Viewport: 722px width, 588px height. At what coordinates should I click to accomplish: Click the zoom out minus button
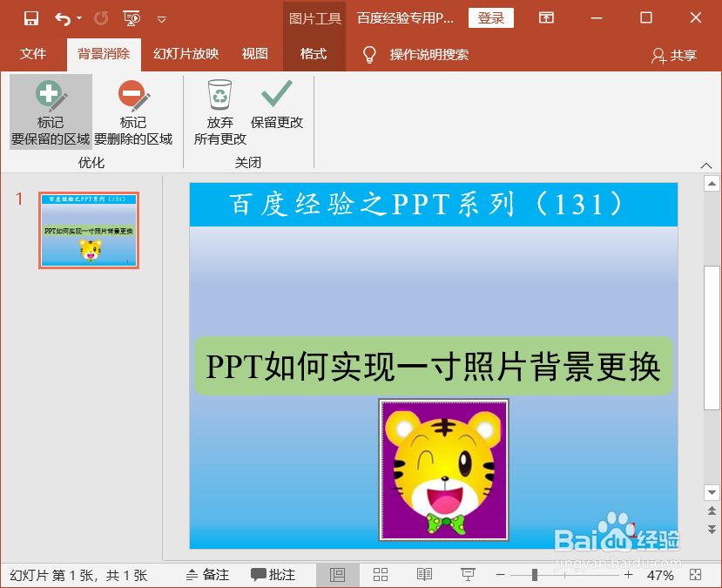[501, 575]
